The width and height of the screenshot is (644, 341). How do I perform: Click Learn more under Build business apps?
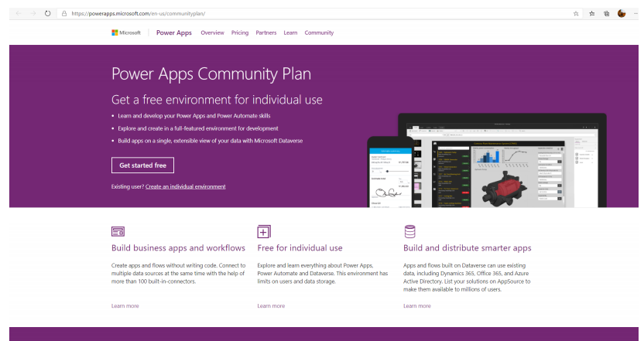pyautogui.click(x=125, y=306)
